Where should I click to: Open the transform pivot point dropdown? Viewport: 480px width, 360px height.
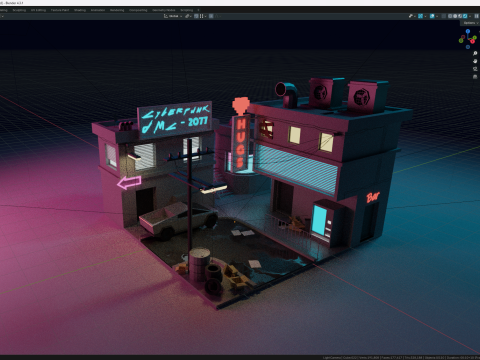pyautogui.click(x=188, y=16)
